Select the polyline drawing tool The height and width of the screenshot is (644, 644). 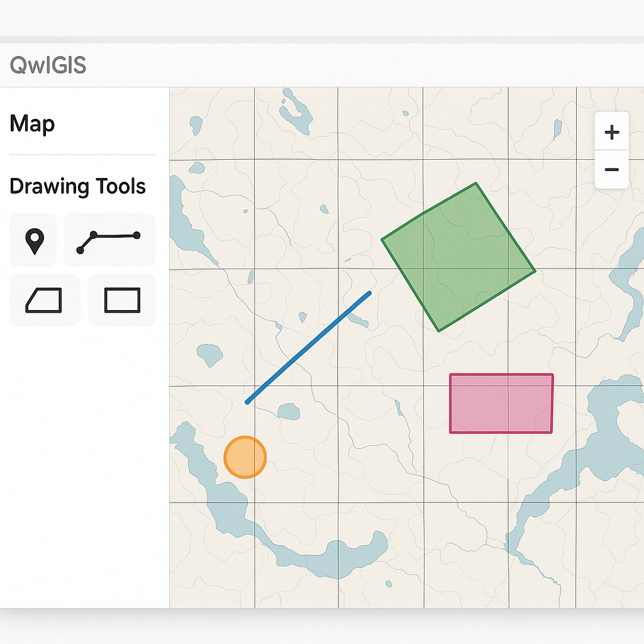coord(109,241)
